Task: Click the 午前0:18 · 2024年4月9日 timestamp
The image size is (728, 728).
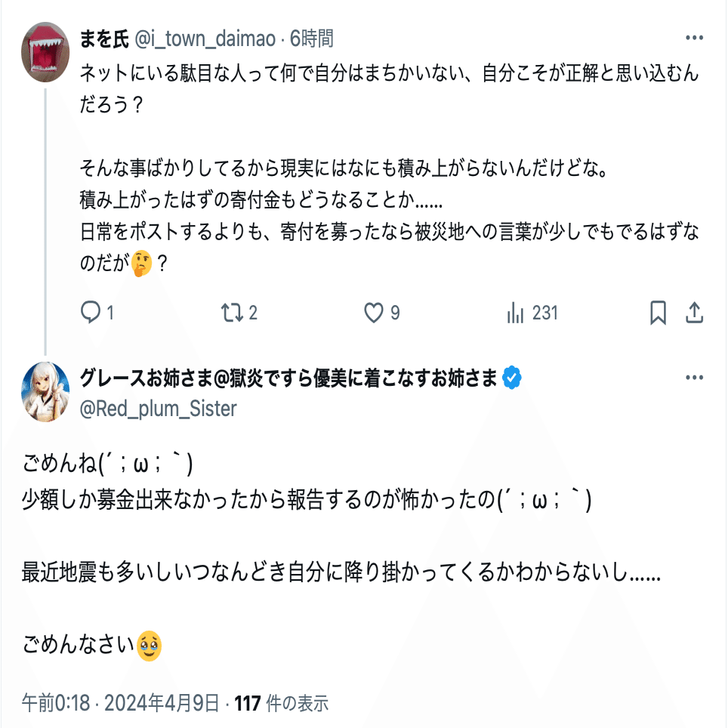Action: click(x=121, y=704)
